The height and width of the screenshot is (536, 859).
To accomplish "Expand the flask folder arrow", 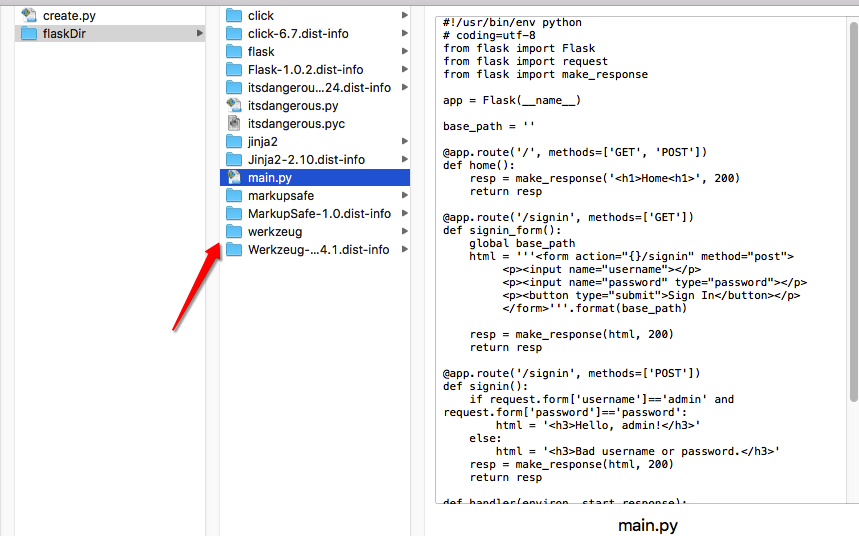I will click(x=404, y=52).
